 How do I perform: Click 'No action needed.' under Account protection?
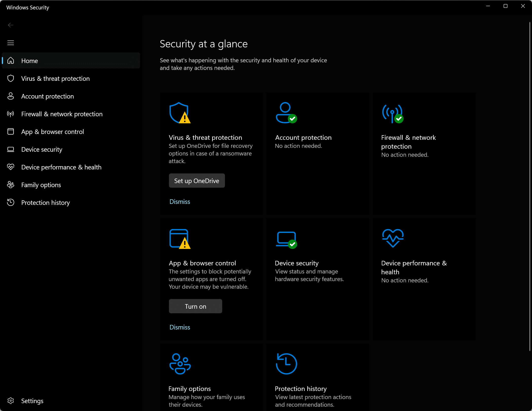click(298, 146)
